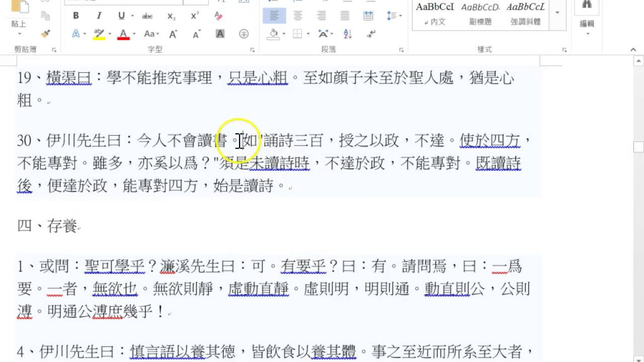Viewport: 644px width, 362px height.
Task: Open highlight color dropdown arrow
Action: pos(109,34)
